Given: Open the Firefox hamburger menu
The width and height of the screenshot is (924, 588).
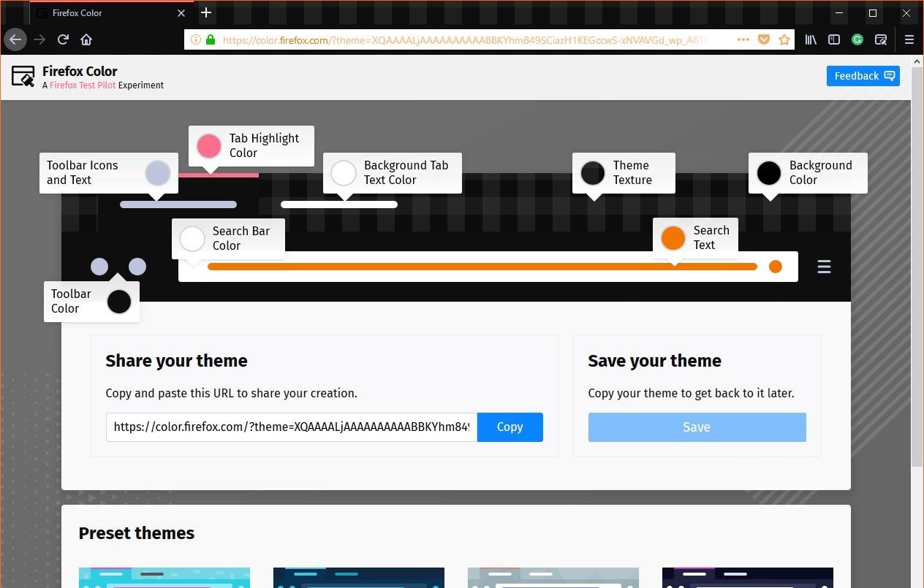Looking at the screenshot, I should click(x=909, y=39).
